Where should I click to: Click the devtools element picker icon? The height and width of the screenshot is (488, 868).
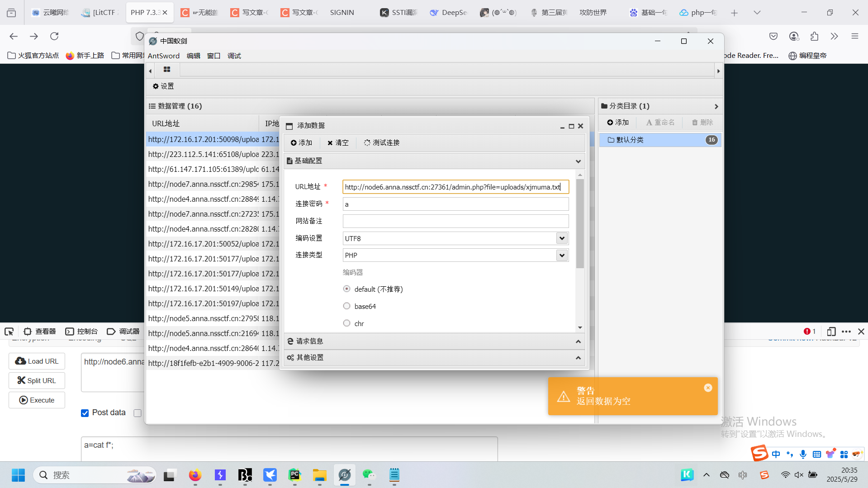9,332
